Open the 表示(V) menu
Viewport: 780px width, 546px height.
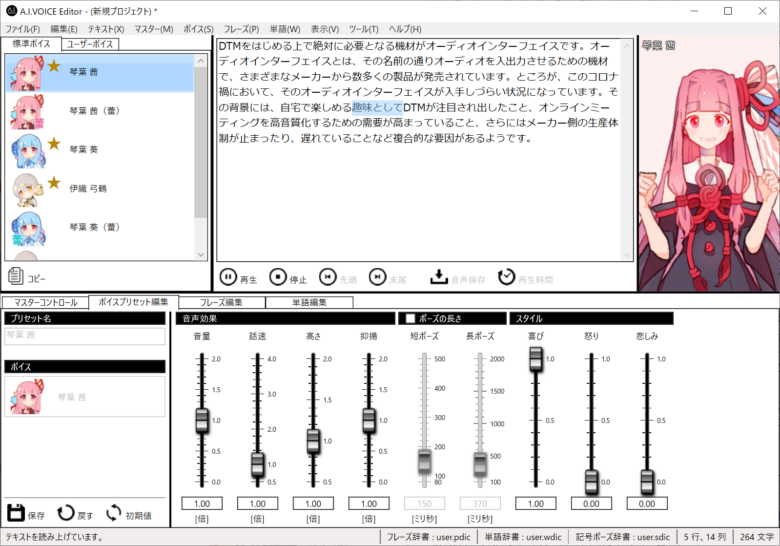pos(325,29)
